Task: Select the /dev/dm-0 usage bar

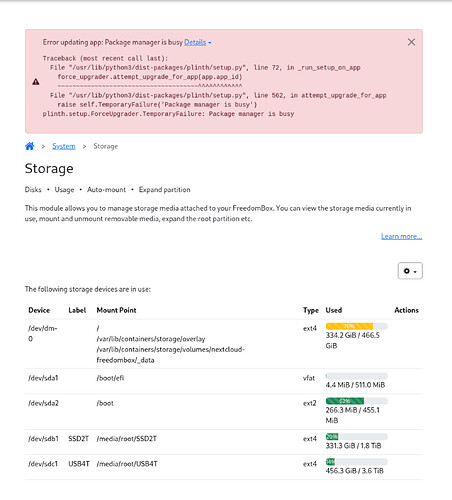Action: (357, 326)
